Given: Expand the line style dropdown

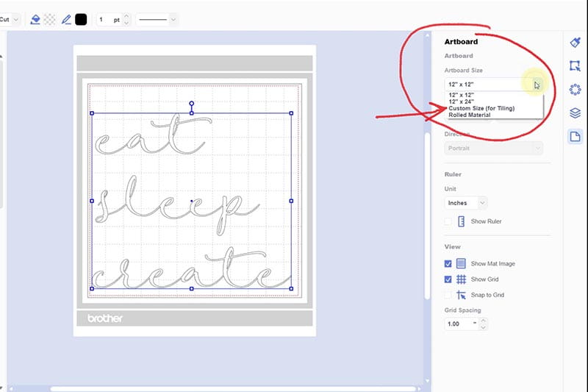Looking at the screenshot, I should click(157, 20).
